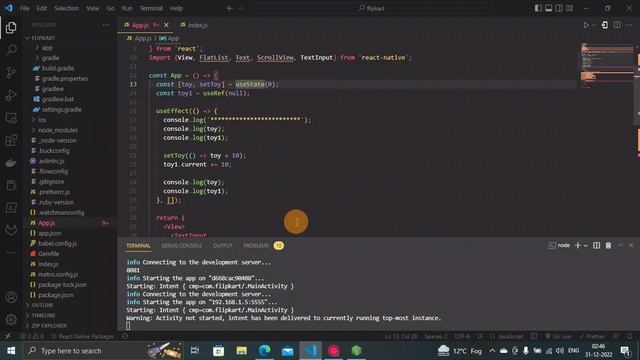The image size is (640, 360).
Task: Open Customize Layout button in title bar
Action: pos(569,8)
